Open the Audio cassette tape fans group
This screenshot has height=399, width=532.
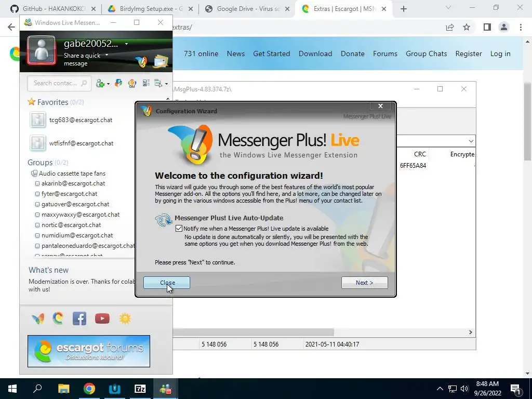[x=72, y=174]
